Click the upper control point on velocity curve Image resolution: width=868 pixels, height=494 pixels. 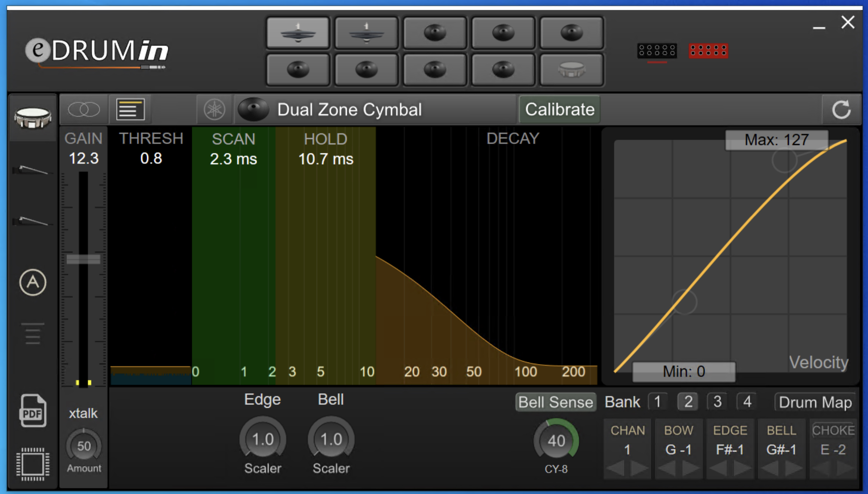click(784, 160)
